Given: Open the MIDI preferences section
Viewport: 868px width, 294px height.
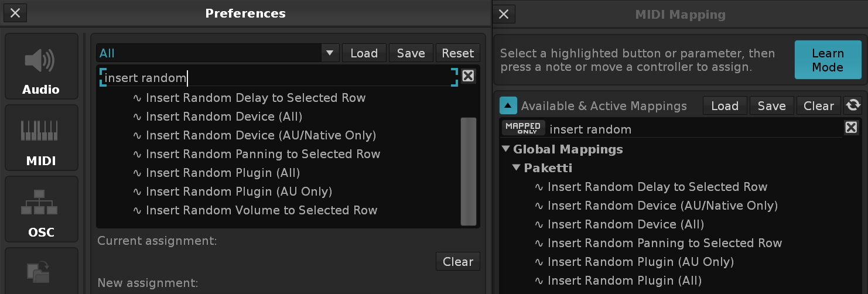Looking at the screenshot, I should (x=41, y=138).
